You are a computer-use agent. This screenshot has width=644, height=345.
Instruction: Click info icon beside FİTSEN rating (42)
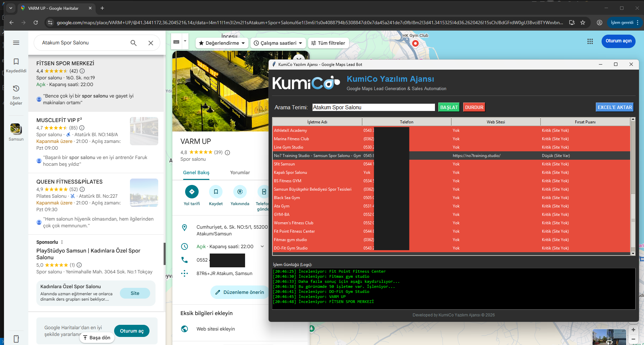82,71
